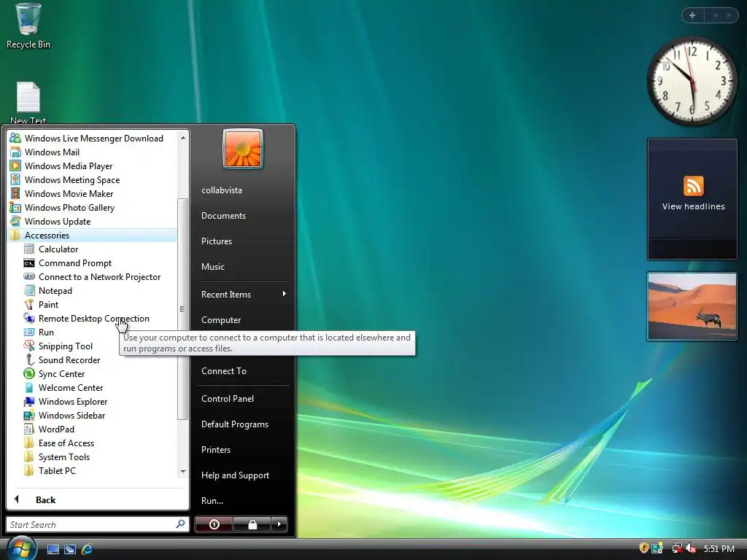
Task: Open Windows Mail from the programs list
Action: pos(93,152)
